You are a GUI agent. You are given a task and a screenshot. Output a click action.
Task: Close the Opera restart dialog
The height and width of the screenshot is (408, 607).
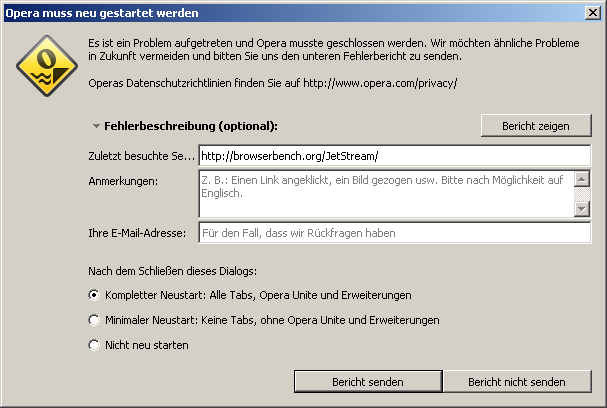(593, 13)
